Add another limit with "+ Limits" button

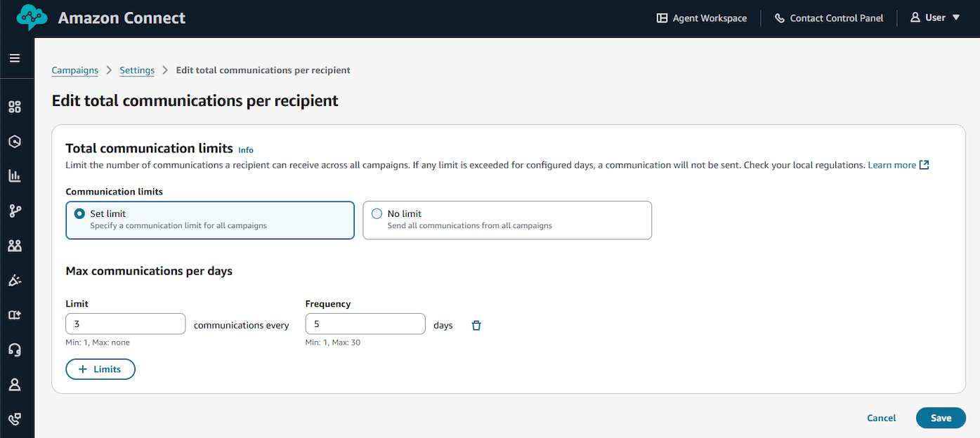point(100,369)
